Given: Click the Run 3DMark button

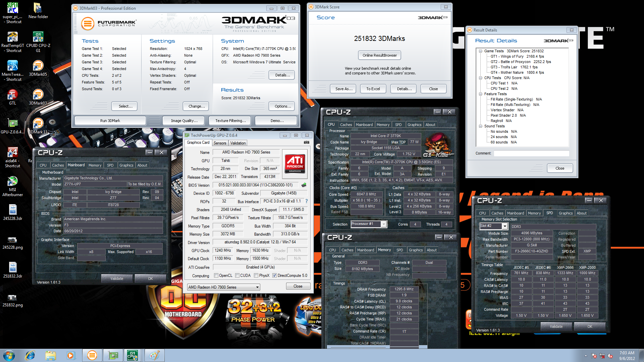Looking at the screenshot, I should [110, 121].
